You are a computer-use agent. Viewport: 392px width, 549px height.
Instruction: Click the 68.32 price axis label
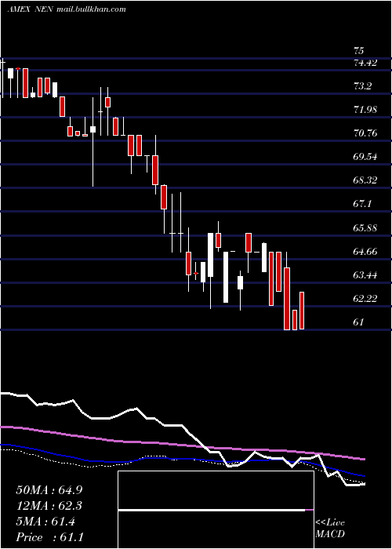pos(365,180)
